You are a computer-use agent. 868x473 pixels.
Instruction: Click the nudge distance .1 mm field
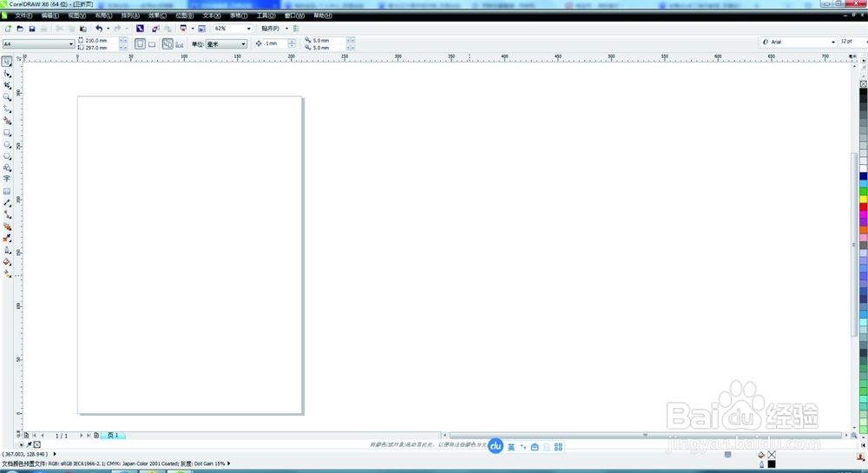pos(275,43)
